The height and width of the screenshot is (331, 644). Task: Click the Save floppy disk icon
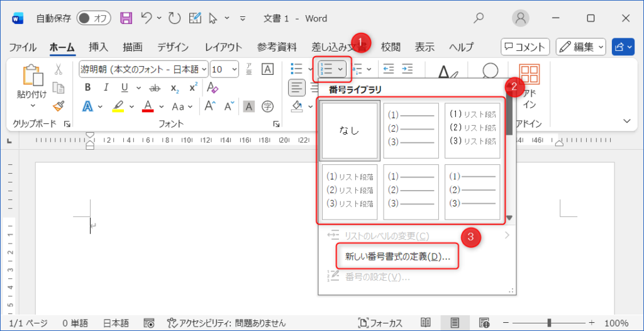click(x=126, y=18)
